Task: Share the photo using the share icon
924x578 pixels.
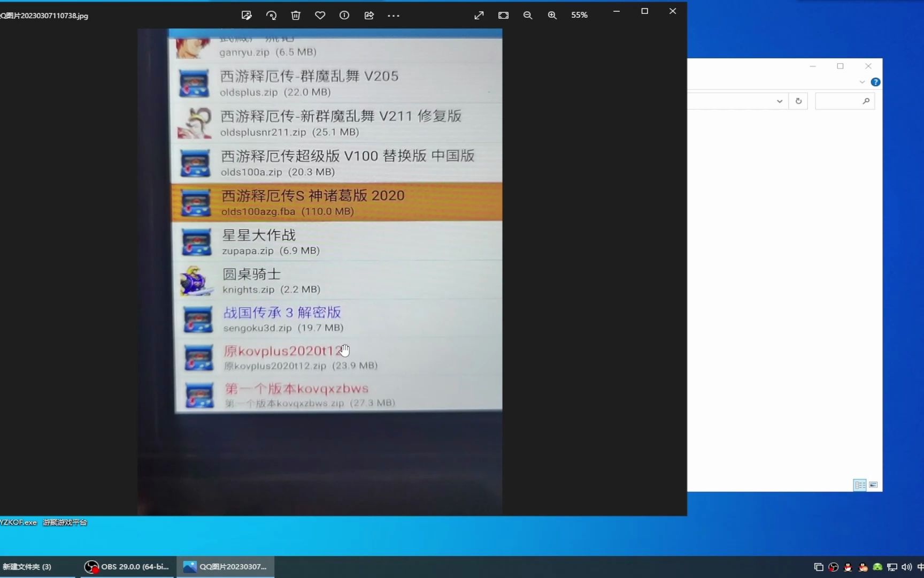Action: pos(369,16)
